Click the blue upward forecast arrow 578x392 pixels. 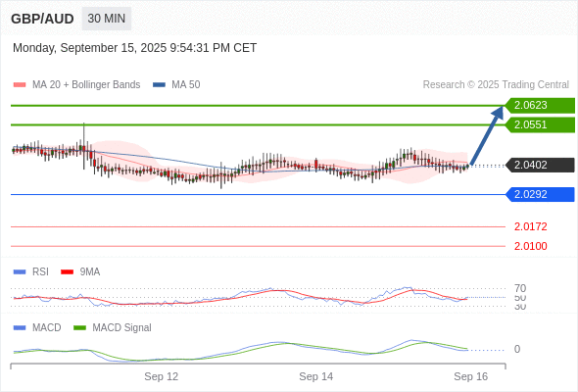[x=487, y=135]
